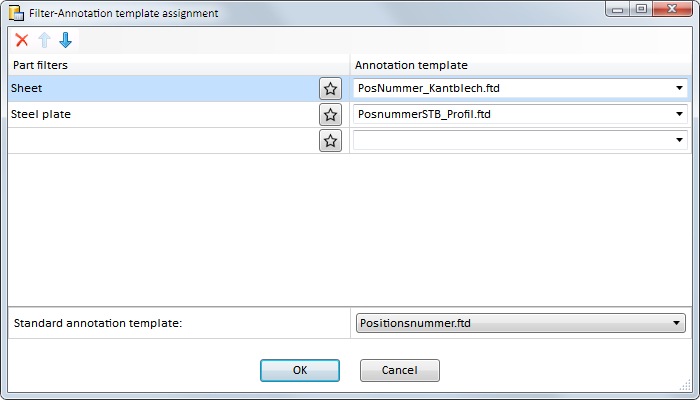Click star button in Sheet row
The width and height of the screenshot is (700, 400).
pos(330,89)
